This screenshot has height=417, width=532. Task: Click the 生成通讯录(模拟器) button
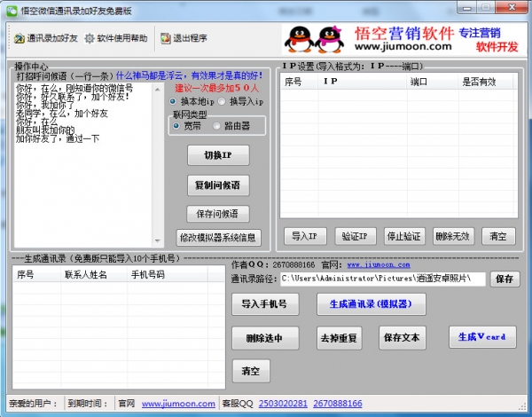tap(371, 304)
